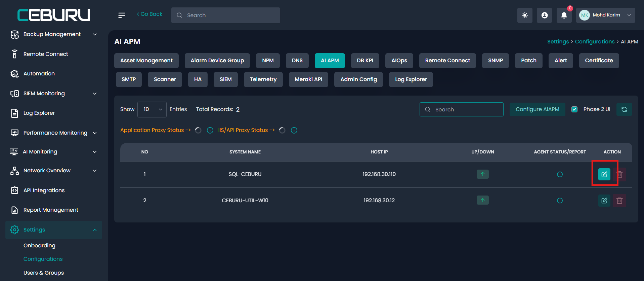Expand Network Overview menu chevron
This screenshot has height=281, width=644.
click(x=95, y=171)
